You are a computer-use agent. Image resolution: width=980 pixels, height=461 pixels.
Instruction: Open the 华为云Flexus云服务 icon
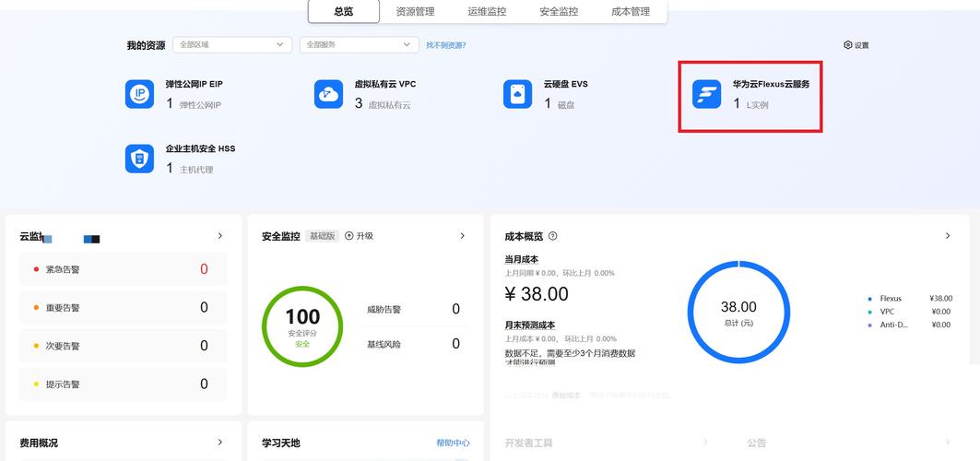[x=707, y=94]
